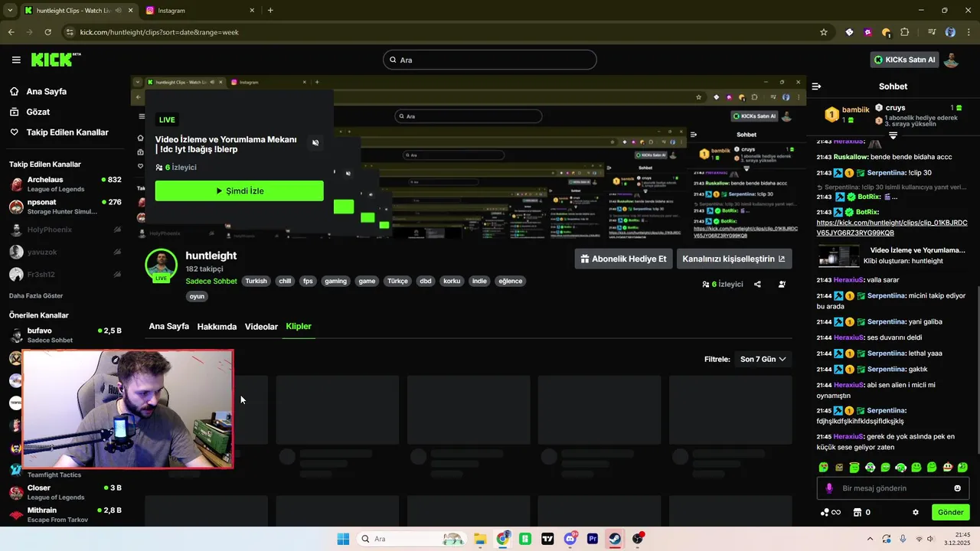Unmute the live stream preview speaker icon
The width and height of the screenshot is (980, 551).
coord(315,142)
